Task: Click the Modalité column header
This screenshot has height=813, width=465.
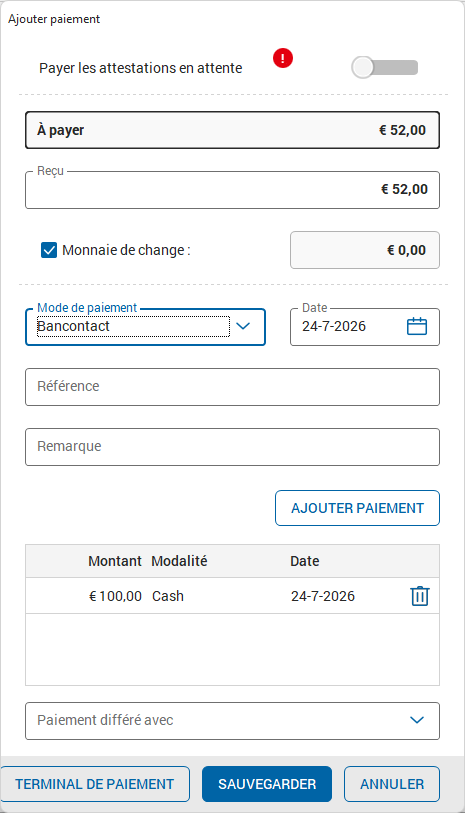Action: [x=179, y=561]
